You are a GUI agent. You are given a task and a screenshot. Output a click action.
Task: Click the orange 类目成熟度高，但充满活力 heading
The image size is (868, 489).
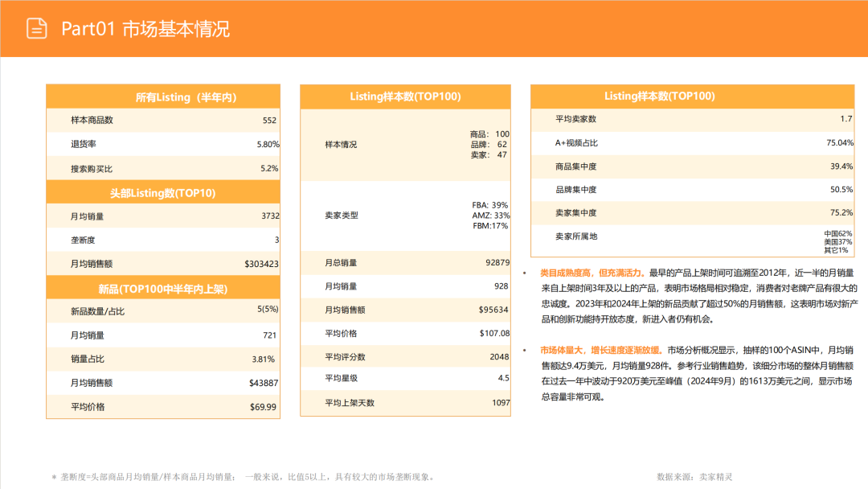point(592,273)
